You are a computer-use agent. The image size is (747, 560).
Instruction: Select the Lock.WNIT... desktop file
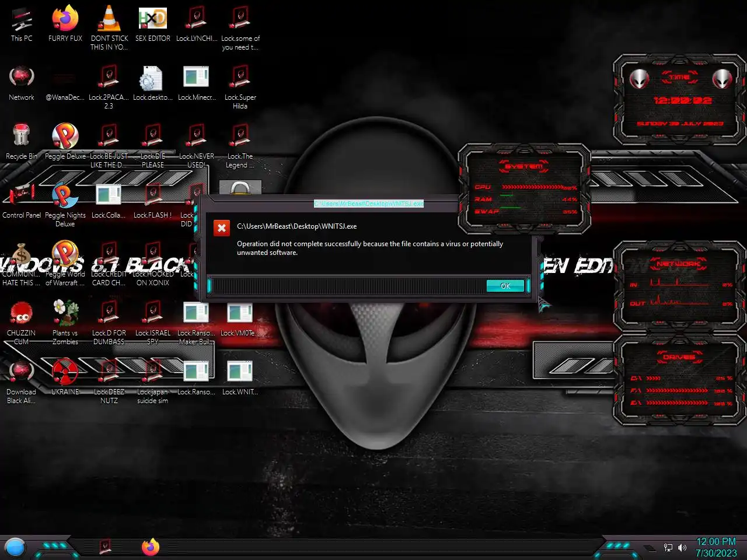[240, 378]
